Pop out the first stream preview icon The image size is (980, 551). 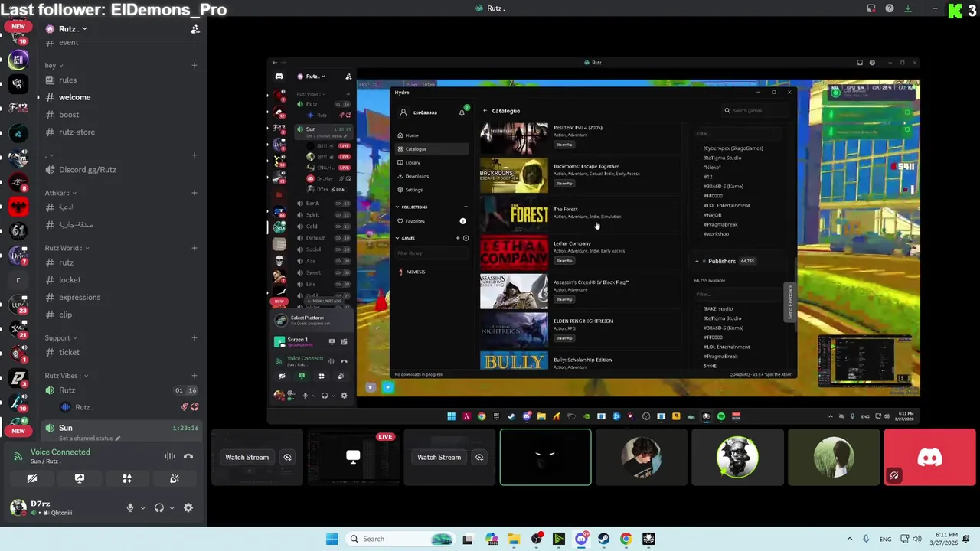click(x=287, y=458)
